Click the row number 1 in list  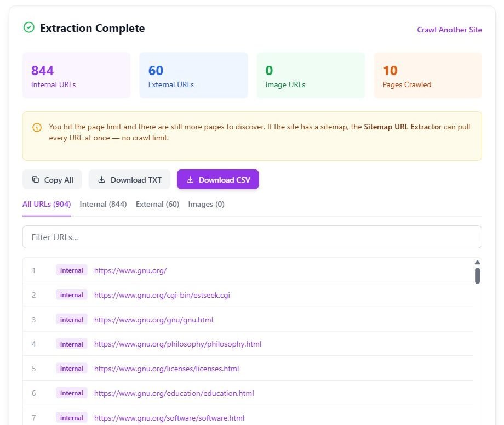point(34,270)
